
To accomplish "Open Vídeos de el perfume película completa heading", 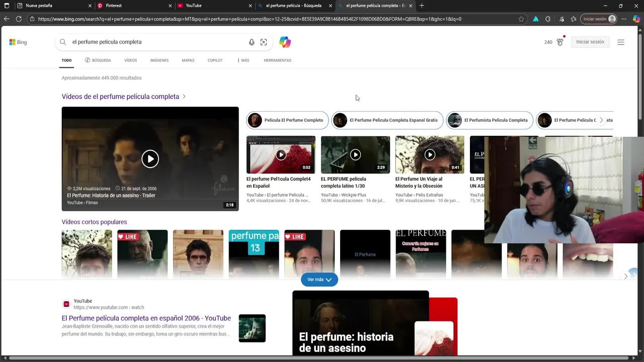I will click(x=120, y=97).
